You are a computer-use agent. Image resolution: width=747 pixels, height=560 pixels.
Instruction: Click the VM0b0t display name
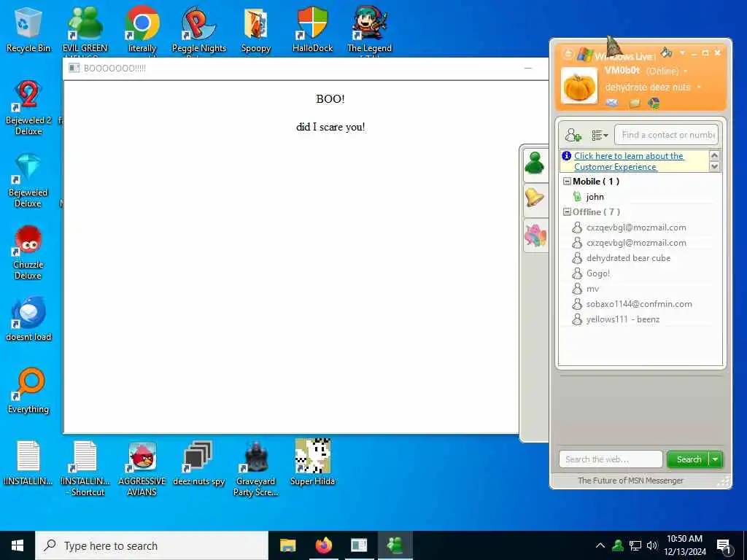pos(622,71)
